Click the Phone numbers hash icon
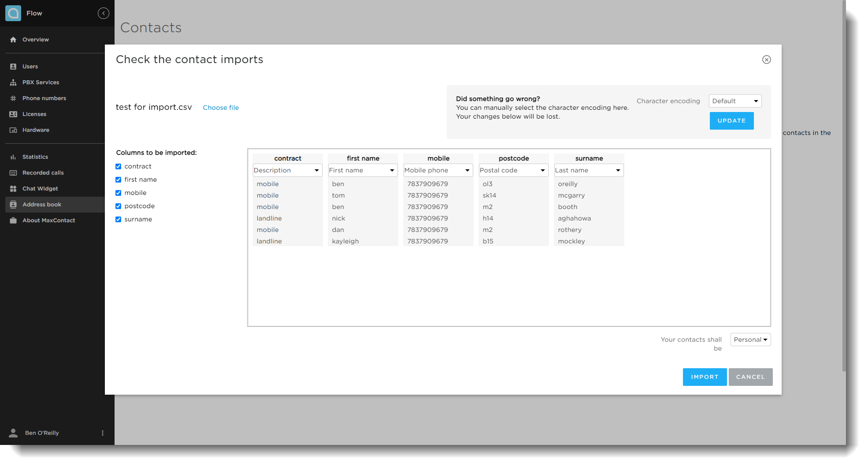Viewport: 868px width, 467px height. pyautogui.click(x=13, y=98)
